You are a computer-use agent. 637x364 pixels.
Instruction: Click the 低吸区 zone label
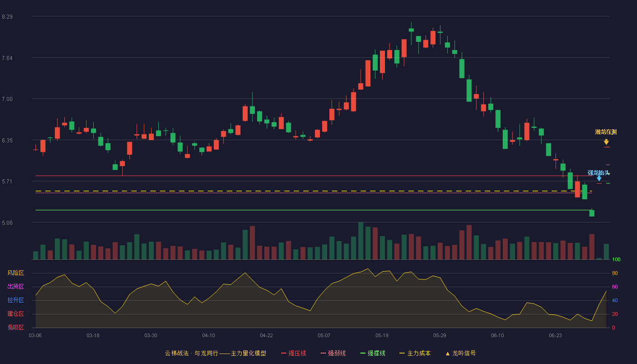click(15, 327)
